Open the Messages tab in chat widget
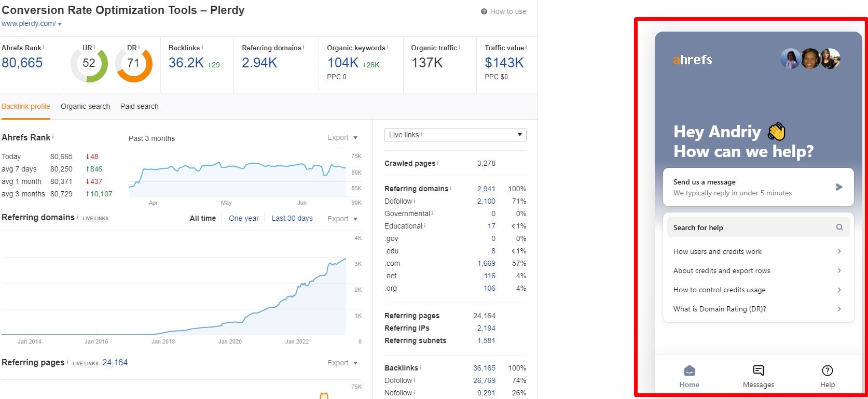This screenshot has height=399, width=868. coord(758,376)
